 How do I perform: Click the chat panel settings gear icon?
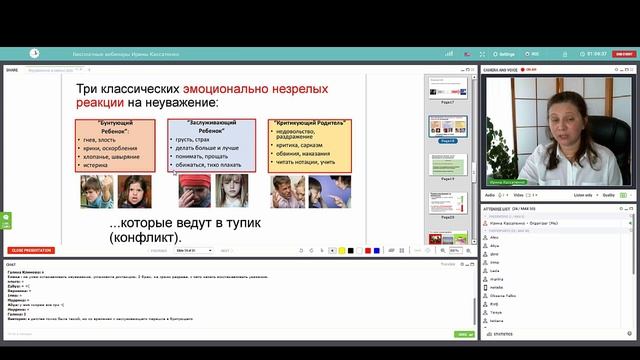click(462, 264)
